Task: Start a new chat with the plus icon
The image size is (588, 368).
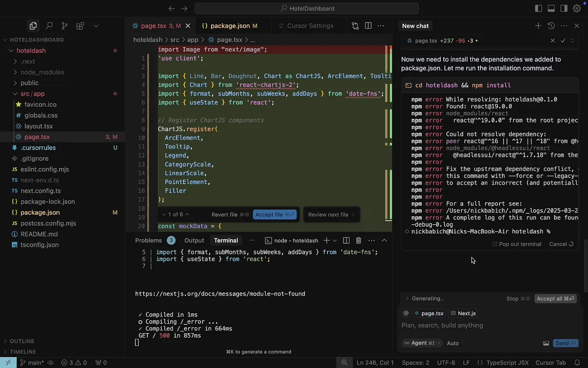Action: (538, 26)
